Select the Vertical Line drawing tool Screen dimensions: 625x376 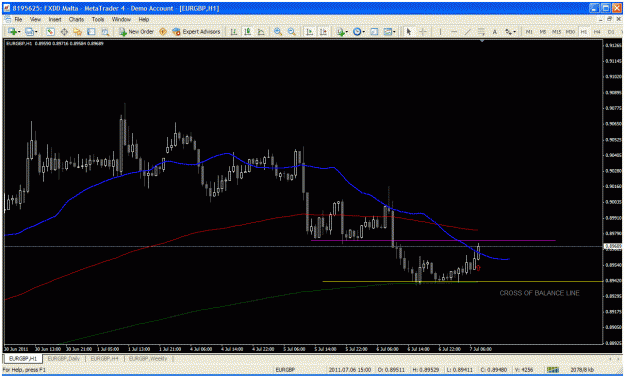[440, 31]
